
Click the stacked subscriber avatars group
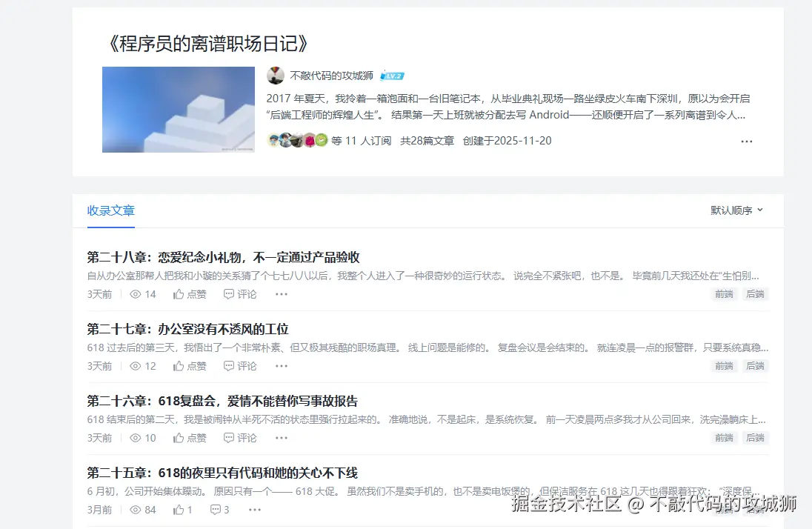(x=296, y=140)
